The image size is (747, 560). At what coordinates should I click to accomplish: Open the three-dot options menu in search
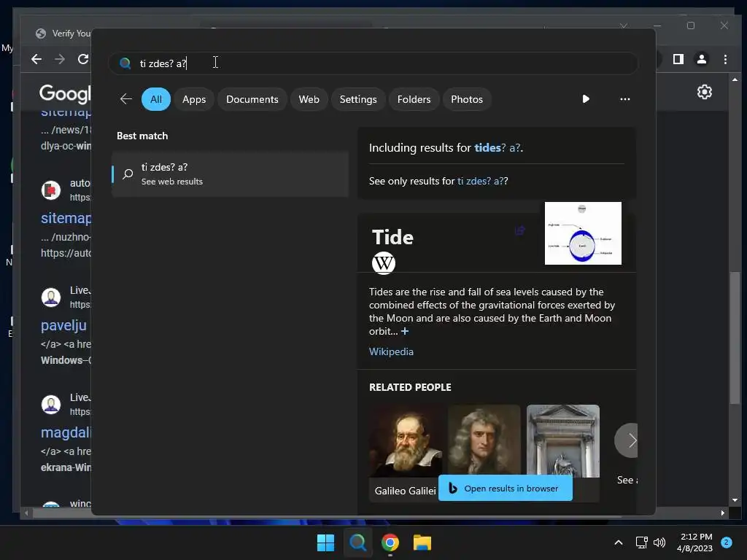pyautogui.click(x=625, y=99)
